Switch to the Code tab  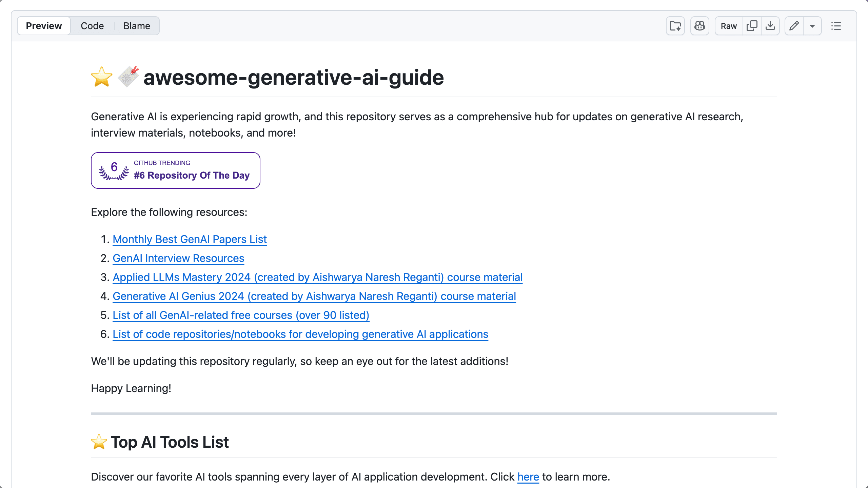[92, 25]
